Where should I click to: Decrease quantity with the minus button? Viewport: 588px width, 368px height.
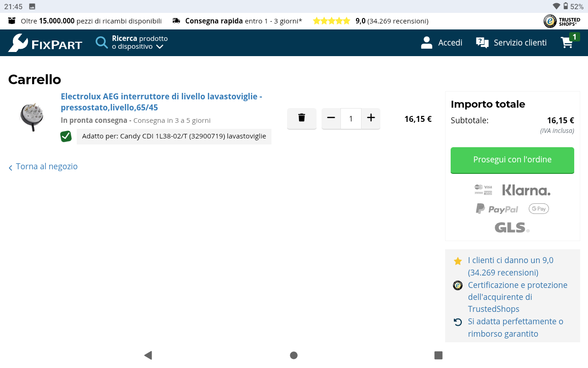(x=331, y=118)
